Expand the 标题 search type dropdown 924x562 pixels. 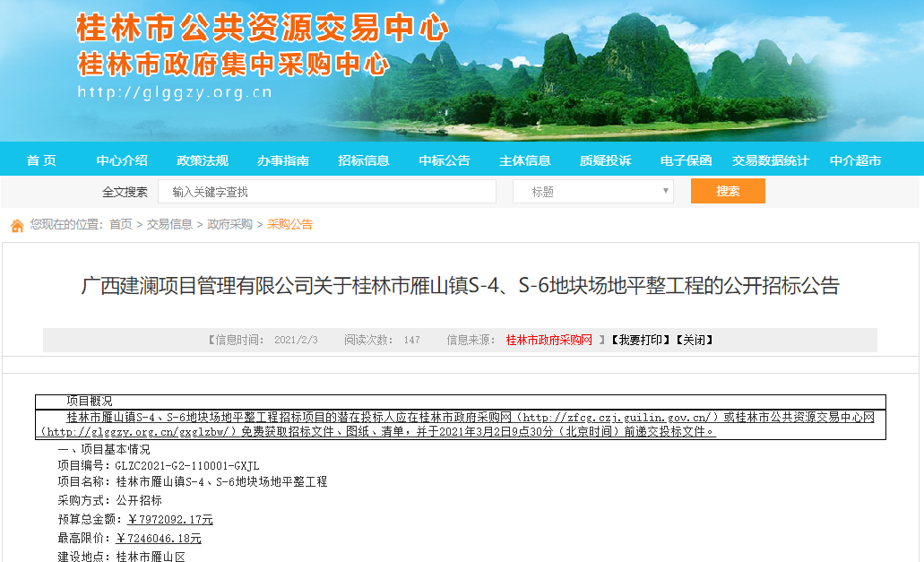tap(592, 192)
